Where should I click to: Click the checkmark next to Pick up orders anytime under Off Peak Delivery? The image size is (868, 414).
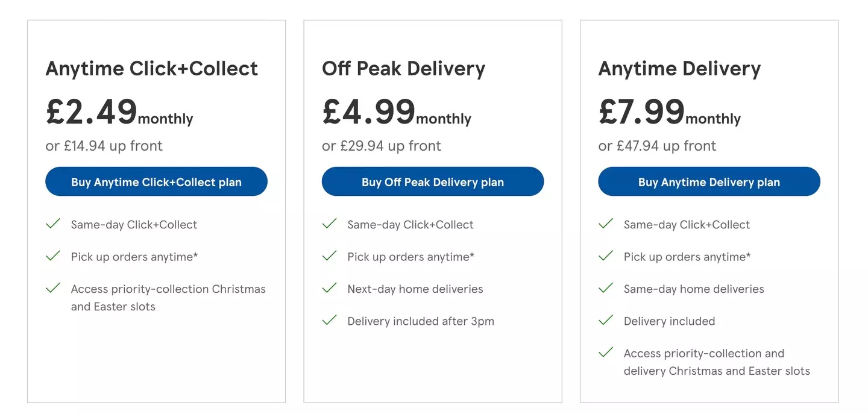click(x=329, y=256)
